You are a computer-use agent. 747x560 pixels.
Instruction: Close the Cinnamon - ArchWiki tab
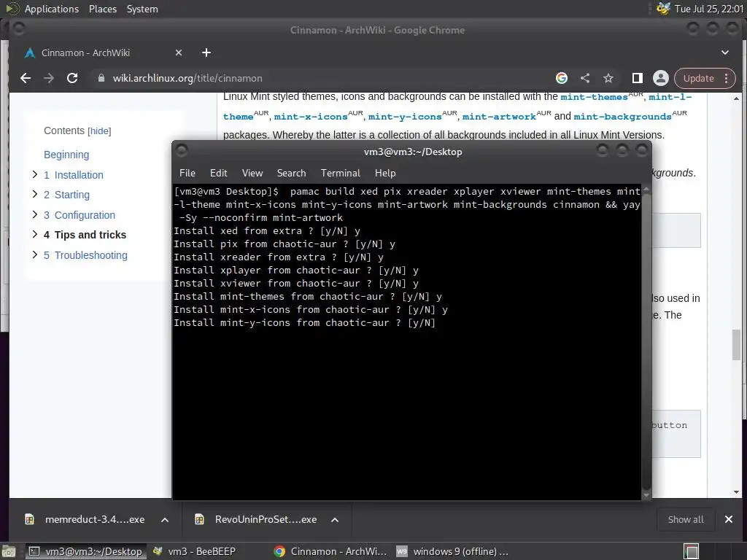pos(179,52)
